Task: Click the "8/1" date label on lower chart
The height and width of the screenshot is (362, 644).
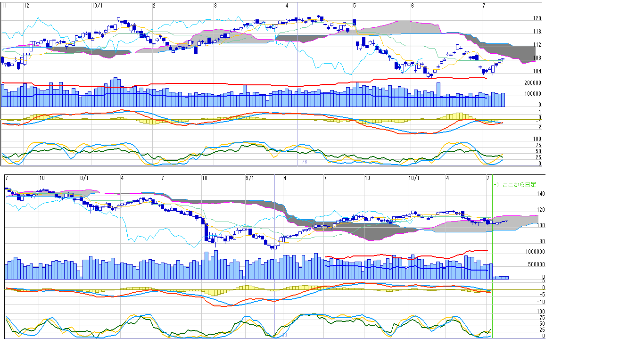Action: coord(84,178)
